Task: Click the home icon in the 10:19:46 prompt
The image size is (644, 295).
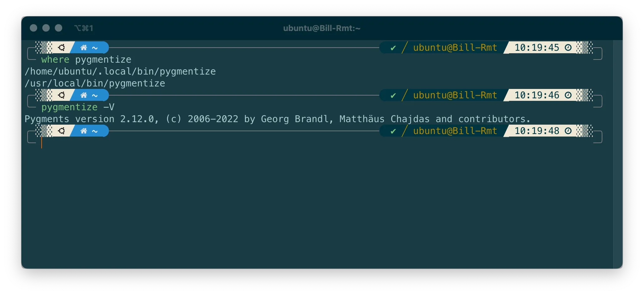Action: 84,95
